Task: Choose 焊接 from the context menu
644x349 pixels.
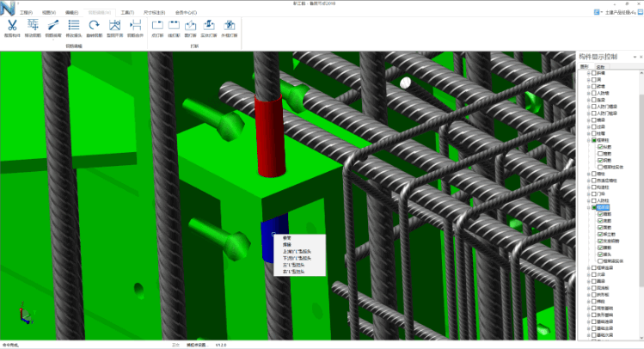Action: click(x=288, y=245)
